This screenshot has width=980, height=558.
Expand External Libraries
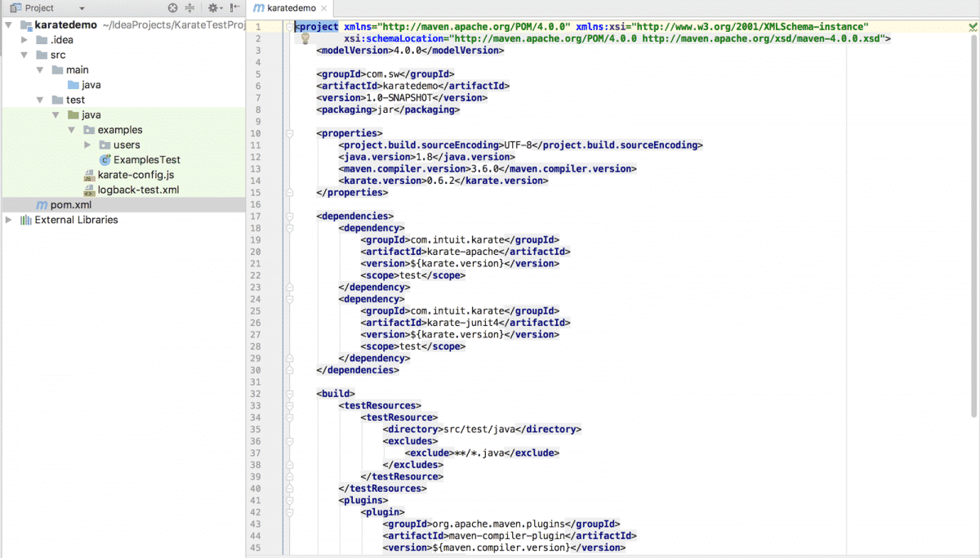7,220
